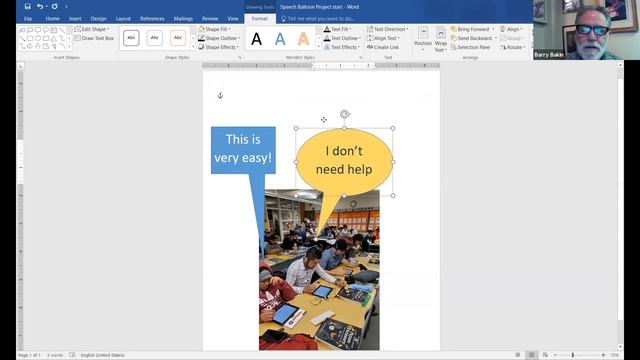640x360 pixels.
Task: Switch to the Home tab
Action: click(52, 19)
